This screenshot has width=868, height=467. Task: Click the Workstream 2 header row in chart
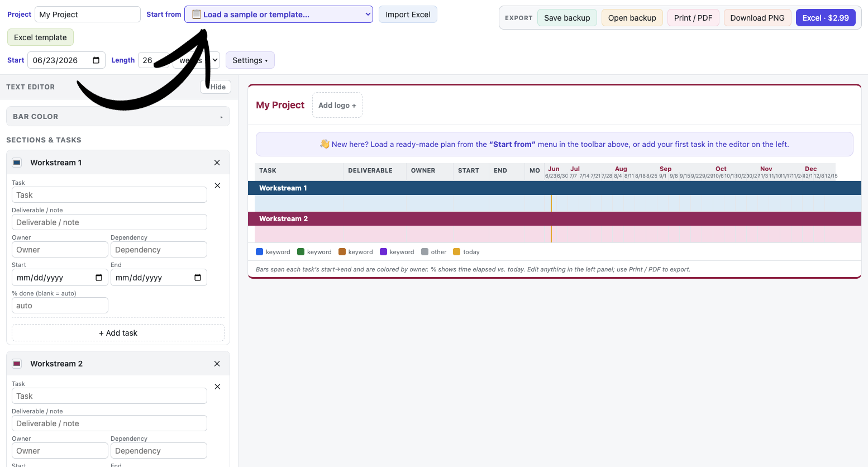pos(555,219)
